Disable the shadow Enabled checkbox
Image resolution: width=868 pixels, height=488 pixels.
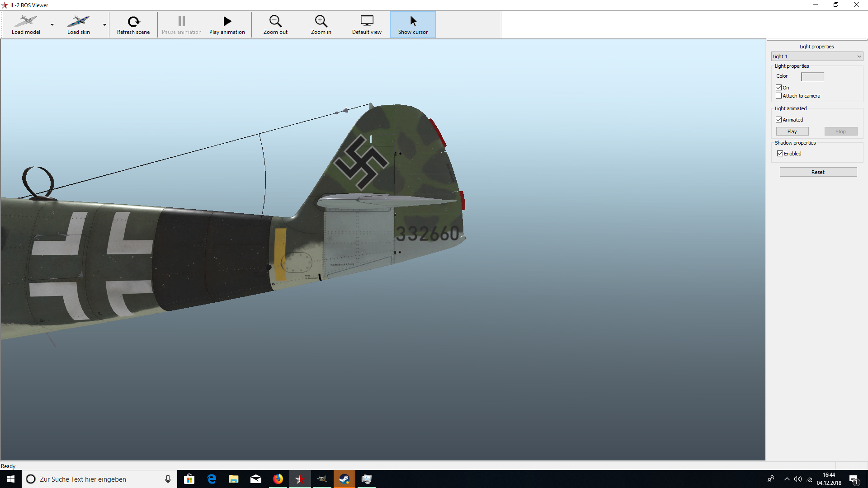(x=780, y=154)
